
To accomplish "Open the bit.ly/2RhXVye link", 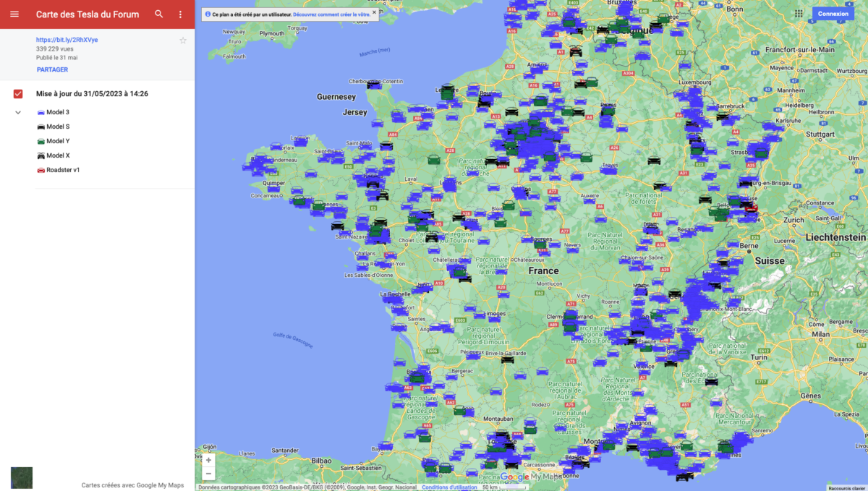I will coord(67,40).
